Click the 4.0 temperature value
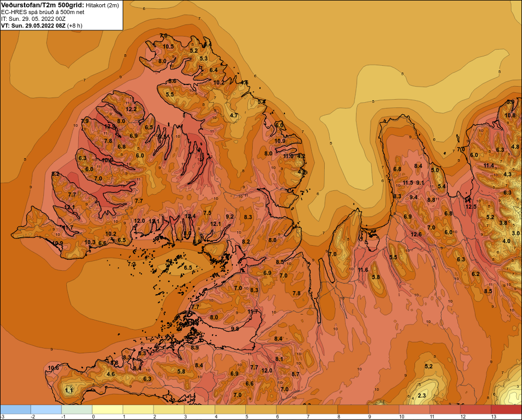The image size is (522, 420). click(506, 241)
